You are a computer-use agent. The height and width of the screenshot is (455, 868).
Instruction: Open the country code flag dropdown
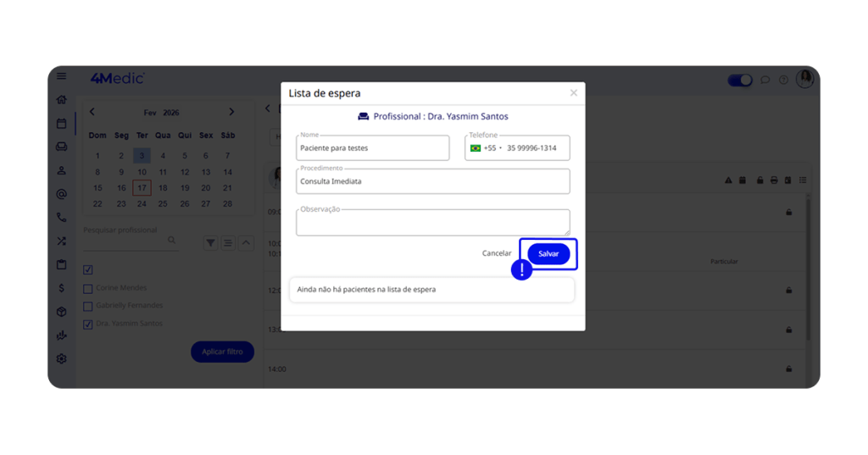pos(478,148)
